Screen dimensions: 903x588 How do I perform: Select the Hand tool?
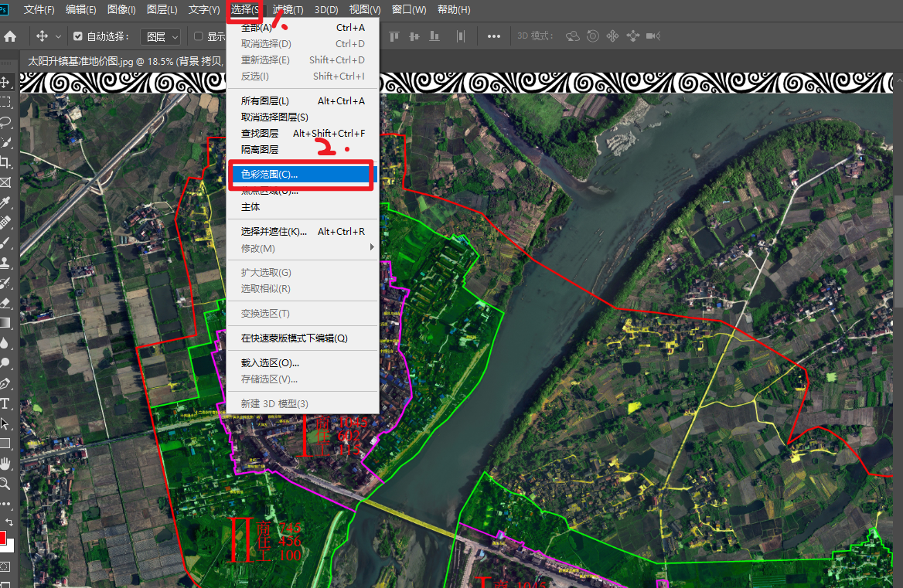[x=5, y=463]
